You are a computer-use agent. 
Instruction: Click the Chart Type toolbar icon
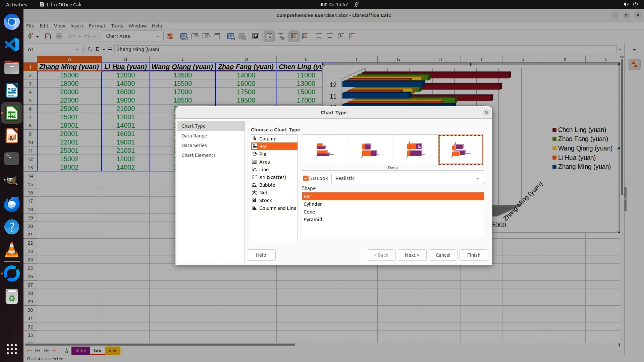click(184, 36)
